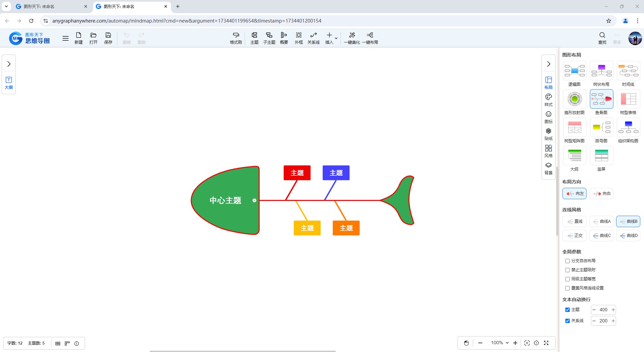
Task: Check the 同级主题等宽 option
Action: 567,279
